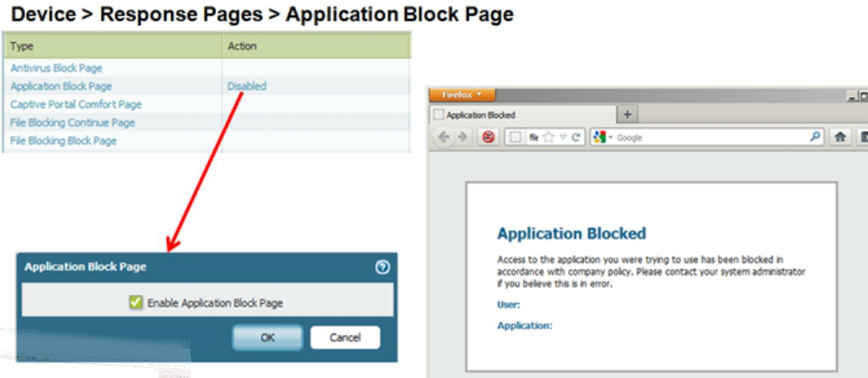Toggle Enable Application Block Page checkbox
868x378 pixels.
[x=136, y=302]
